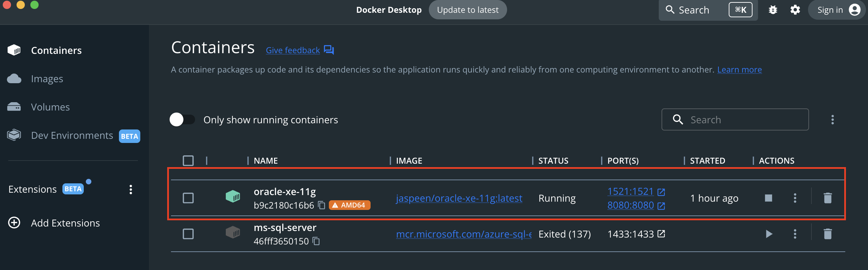Sort by STARTED column header

(x=707, y=161)
